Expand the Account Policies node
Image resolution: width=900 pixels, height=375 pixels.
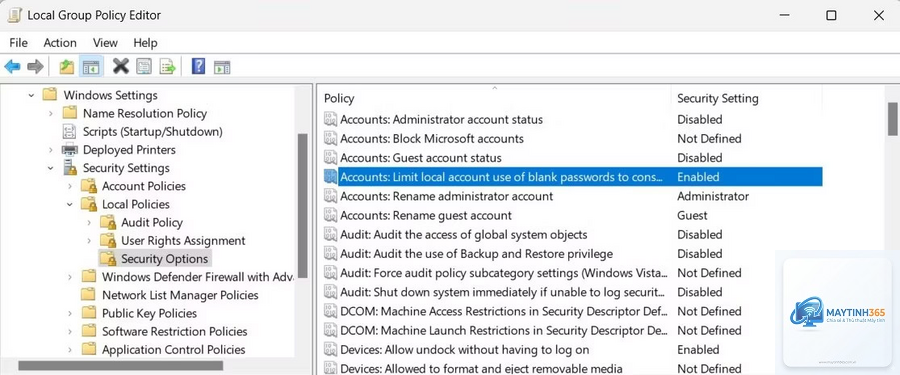click(69, 186)
